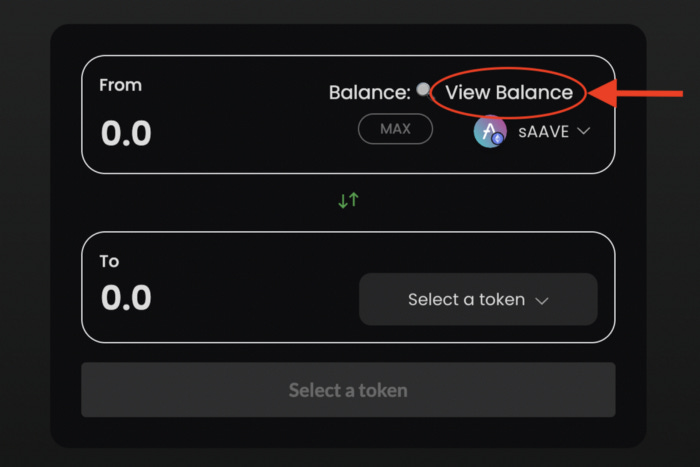This screenshot has width=700, height=467.
Task: Expand chevron next to Select a token
Action: pos(542,301)
